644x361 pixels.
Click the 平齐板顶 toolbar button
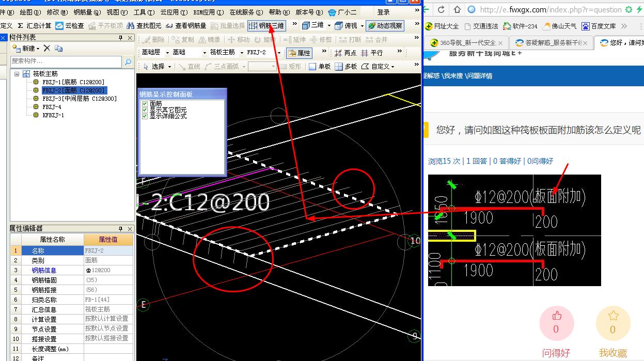(x=105, y=25)
